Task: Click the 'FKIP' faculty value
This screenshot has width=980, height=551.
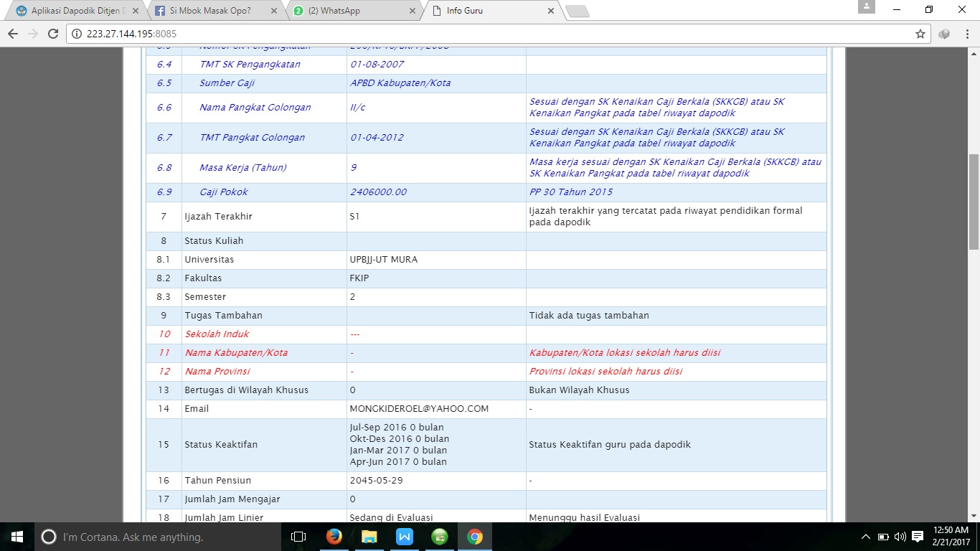Action: click(x=359, y=278)
